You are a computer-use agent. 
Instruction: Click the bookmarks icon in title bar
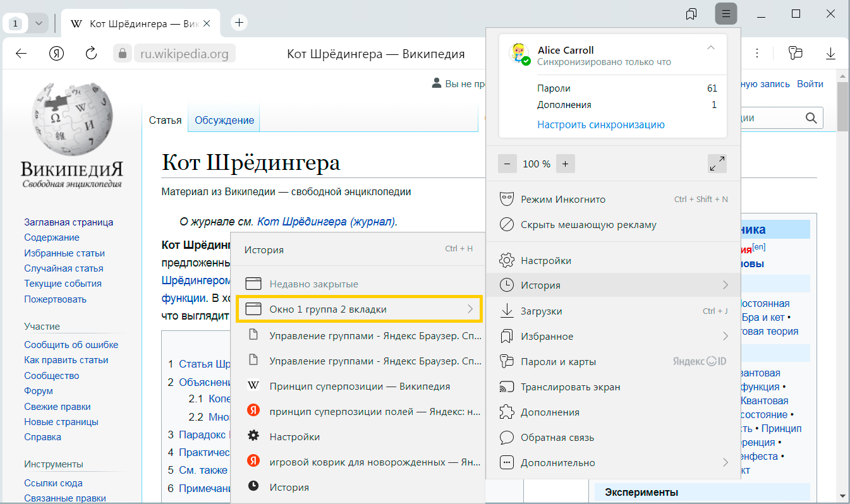(x=691, y=14)
